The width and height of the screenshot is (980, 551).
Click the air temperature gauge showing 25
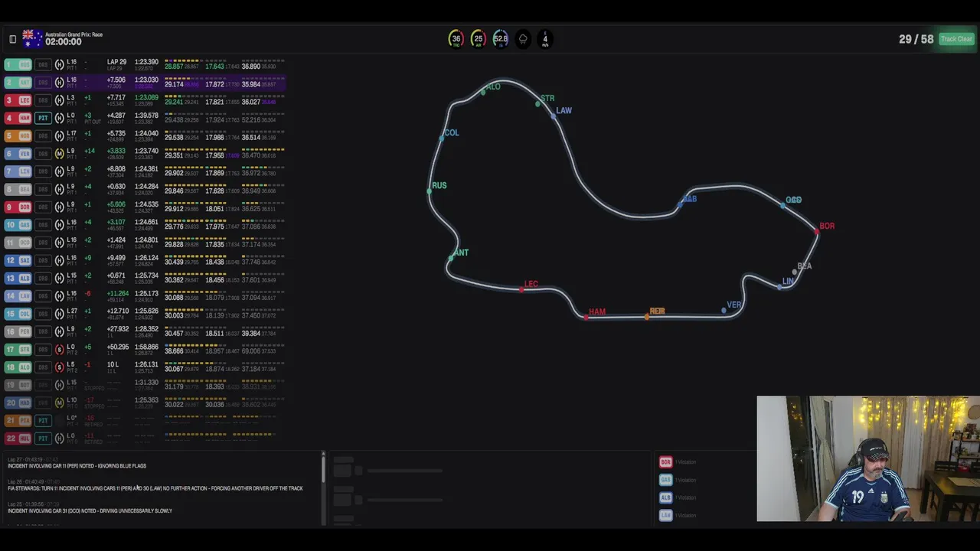coord(478,39)
